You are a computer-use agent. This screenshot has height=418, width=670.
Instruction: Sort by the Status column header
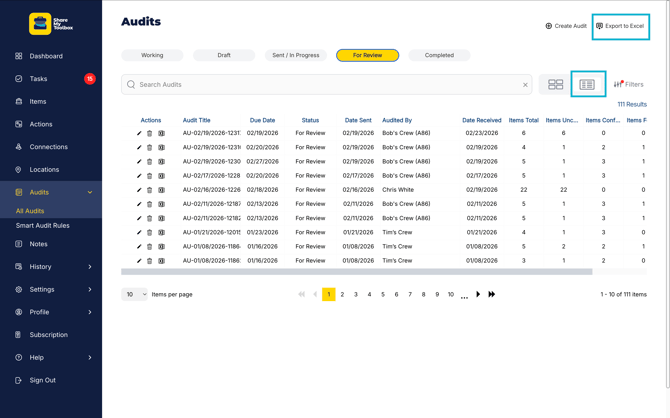point(310,120)
